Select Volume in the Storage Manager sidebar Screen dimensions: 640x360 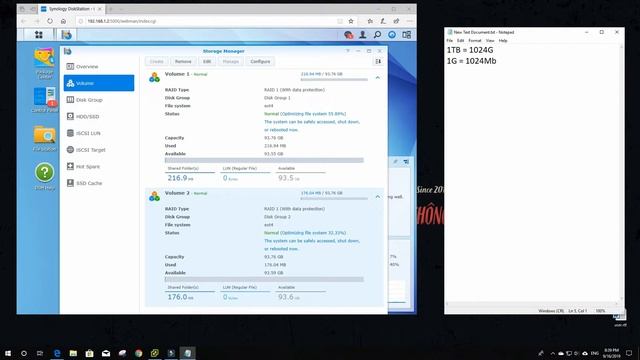(x=99, y=83)
